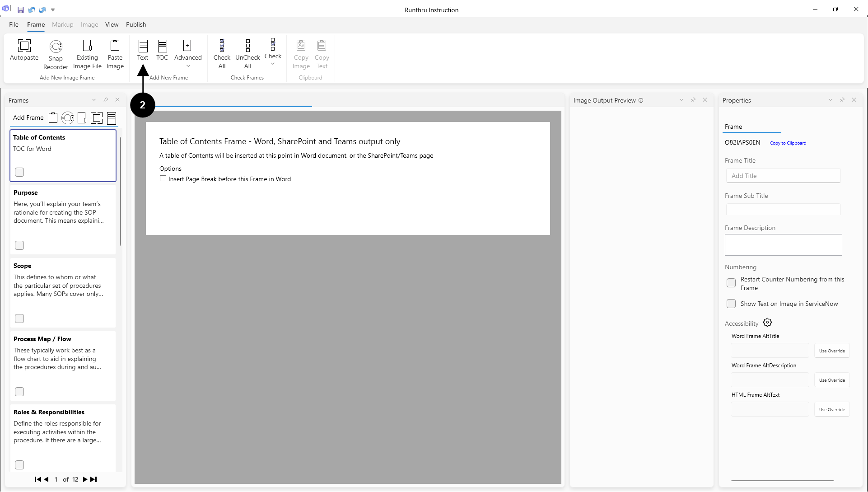Open Frames panel options chevron
Image resolution: width=868 pixels, height=492 pixels.
[94, 100]
